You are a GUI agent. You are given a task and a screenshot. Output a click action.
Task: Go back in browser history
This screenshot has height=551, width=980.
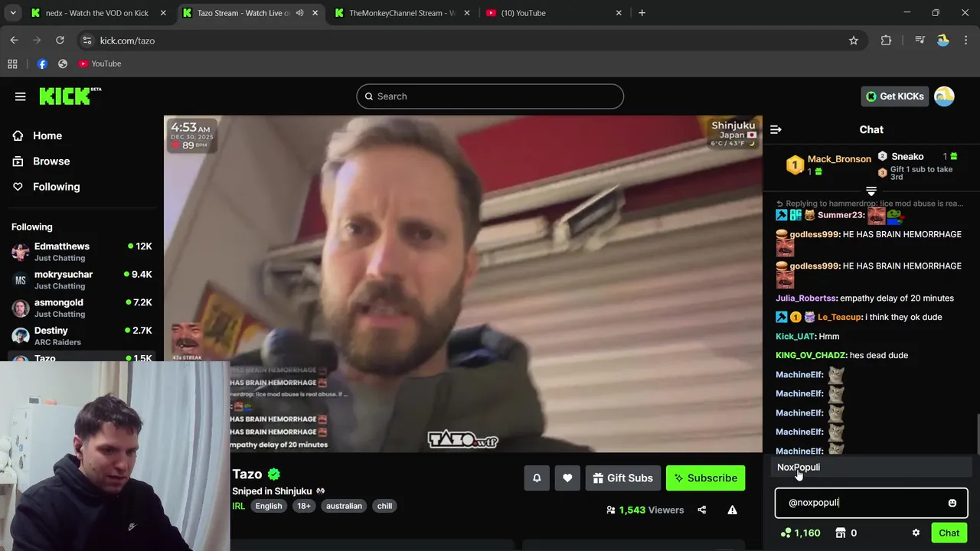[x=14, y=41]
